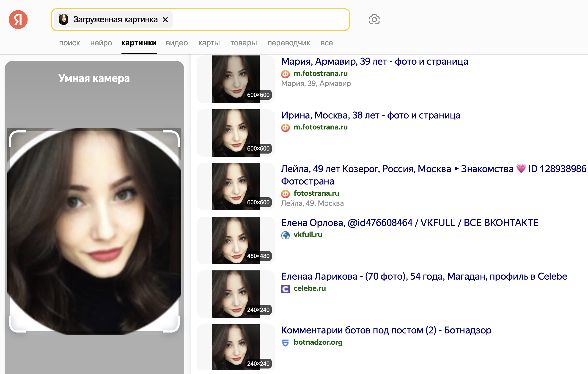Open the Комментарии ботов под постом result link
Screen dimensions: 588x374
[386, 330]
